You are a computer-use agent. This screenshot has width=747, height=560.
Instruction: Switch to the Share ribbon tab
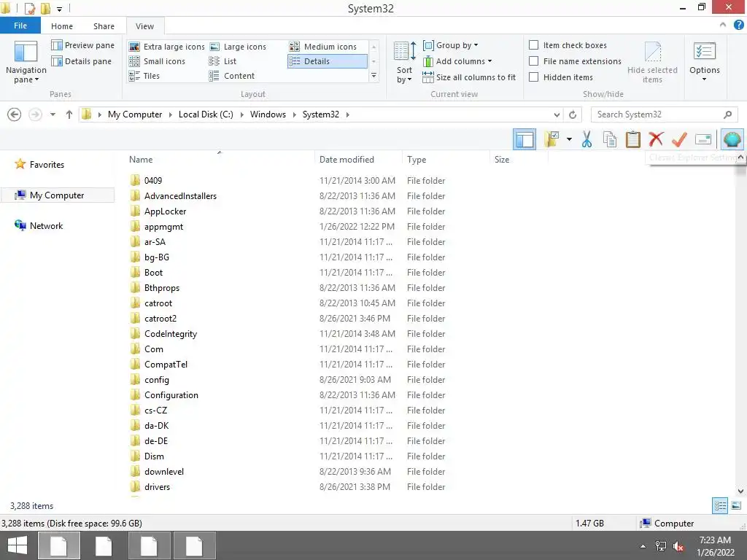pyautogui.click(x=104, y=26)
